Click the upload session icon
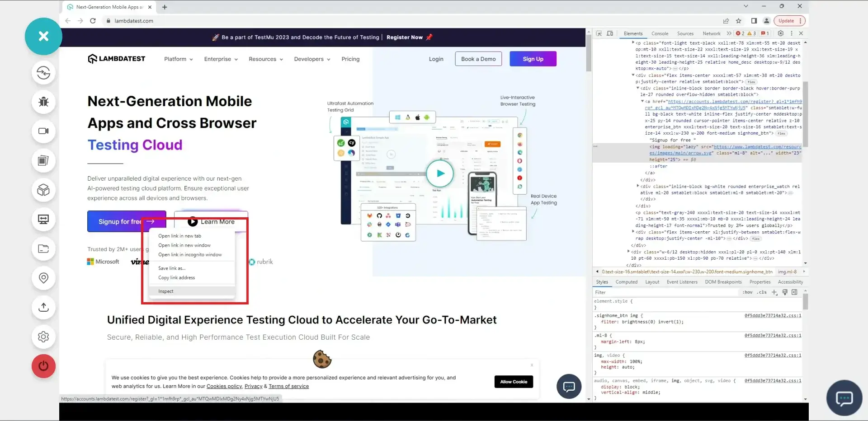Image resolution: width=868 pixels, height=421 pixels. pos(43,308)
